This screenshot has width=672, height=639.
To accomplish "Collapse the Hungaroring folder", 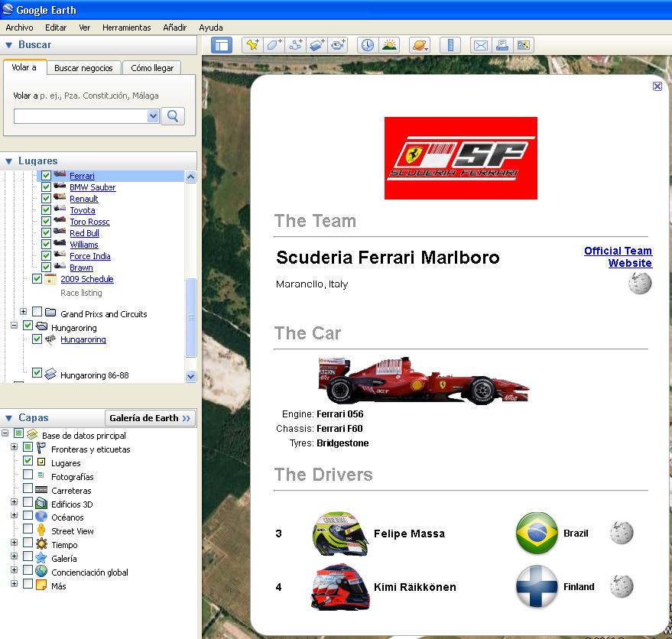I will [14, 326].
